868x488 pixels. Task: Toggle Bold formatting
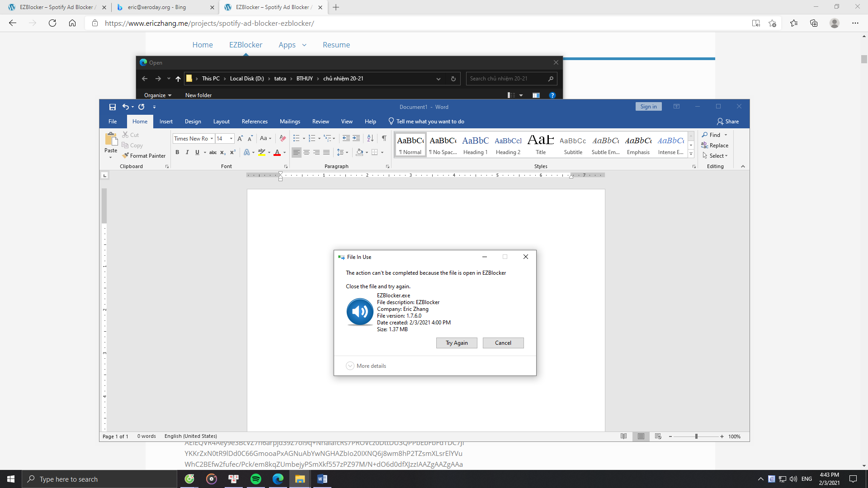pyautogui.click(x=177, y=152)
